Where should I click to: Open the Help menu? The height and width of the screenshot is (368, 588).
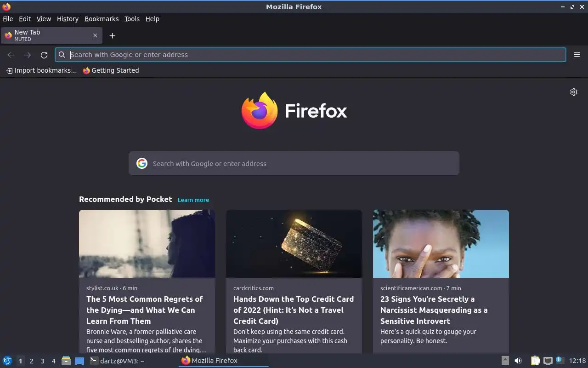153,19
